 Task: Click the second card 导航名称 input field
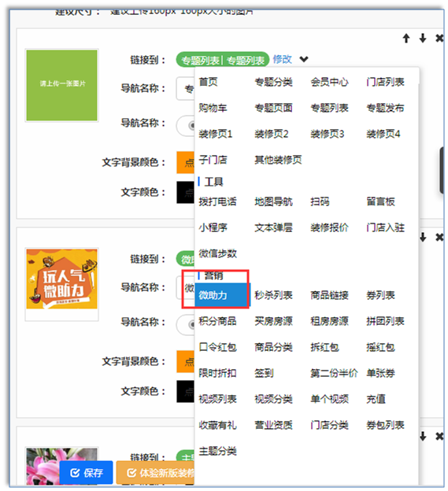click(x=186, y=287)
